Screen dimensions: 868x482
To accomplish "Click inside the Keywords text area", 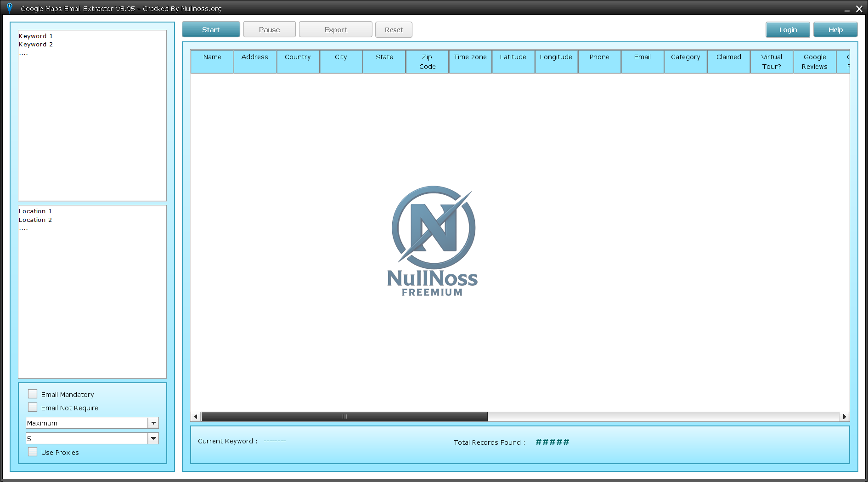I will 92,115.
